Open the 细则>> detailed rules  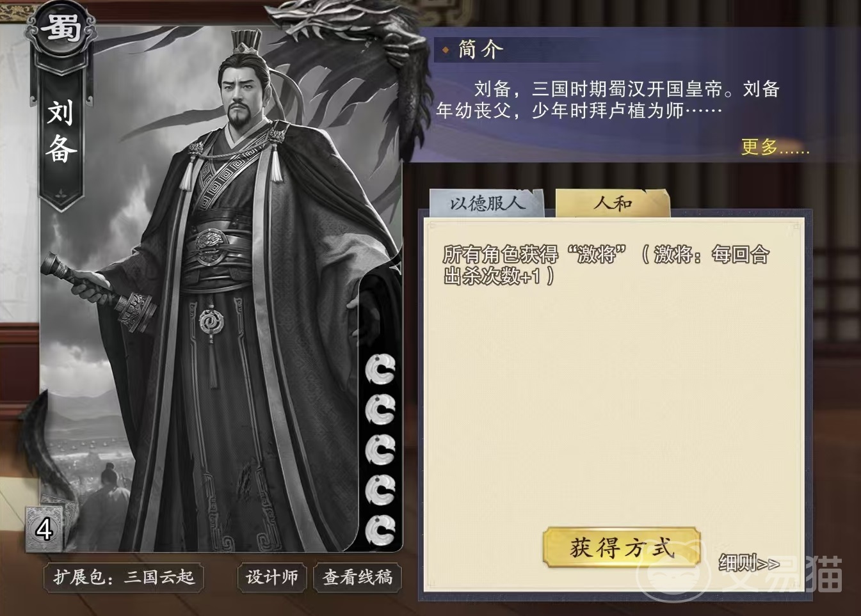(x=749, y=563)
